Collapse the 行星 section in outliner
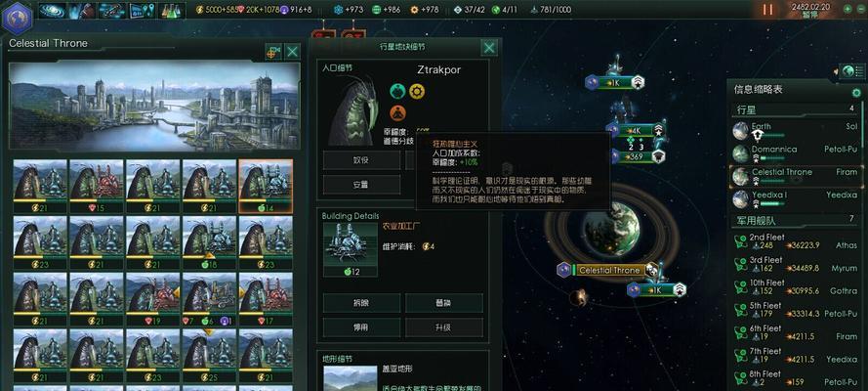Screen dimensions: 868x391 pos(795,109)
